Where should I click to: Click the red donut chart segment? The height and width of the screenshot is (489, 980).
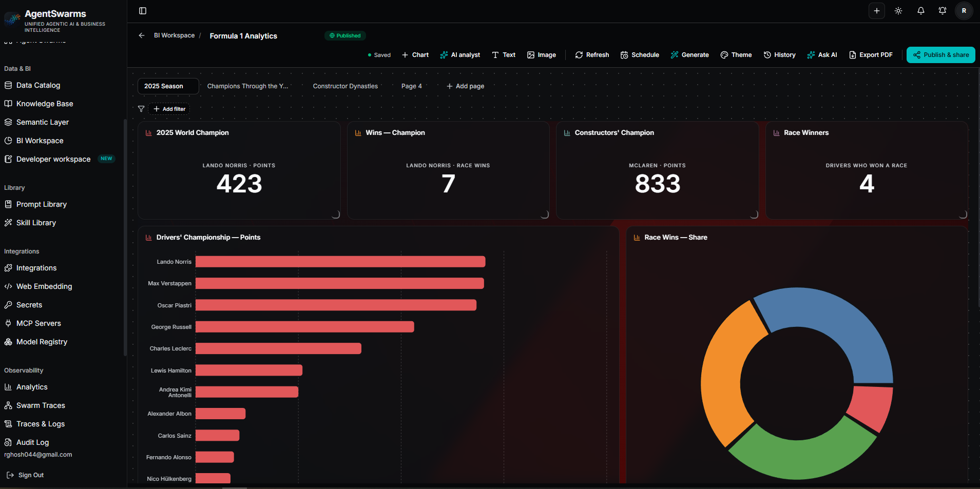coord(873,407)
